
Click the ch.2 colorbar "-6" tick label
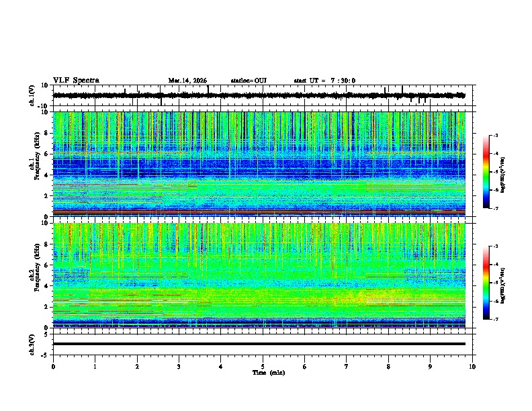coord(496,301)
